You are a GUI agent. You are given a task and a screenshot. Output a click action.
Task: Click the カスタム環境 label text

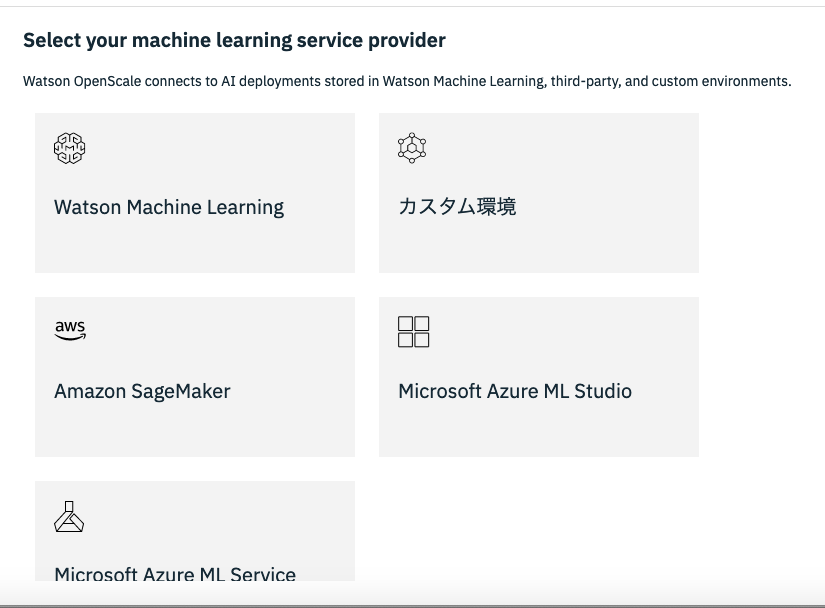point(455,207)
